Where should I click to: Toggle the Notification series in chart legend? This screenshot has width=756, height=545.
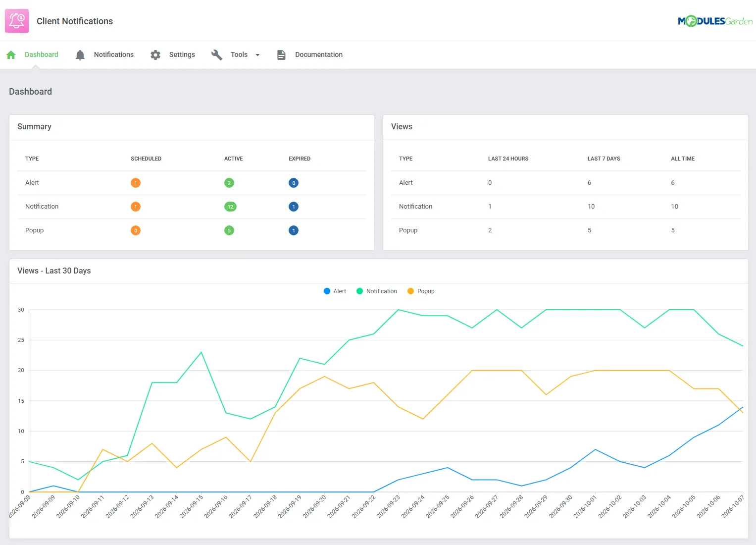click(x=377, y=291)
